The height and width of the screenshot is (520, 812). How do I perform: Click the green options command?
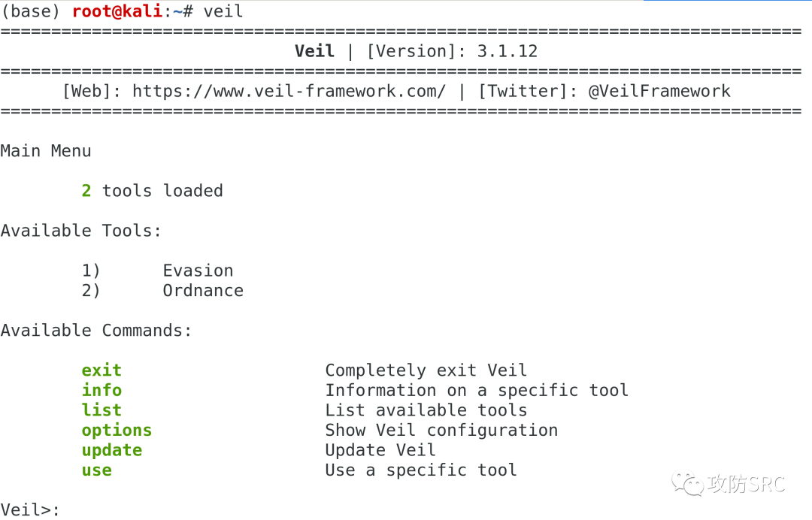point(117,431)
